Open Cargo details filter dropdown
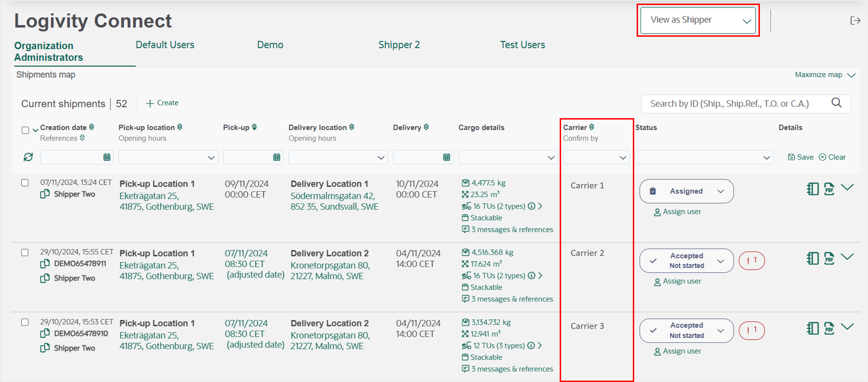868x382 pixels. coord(508,157)
